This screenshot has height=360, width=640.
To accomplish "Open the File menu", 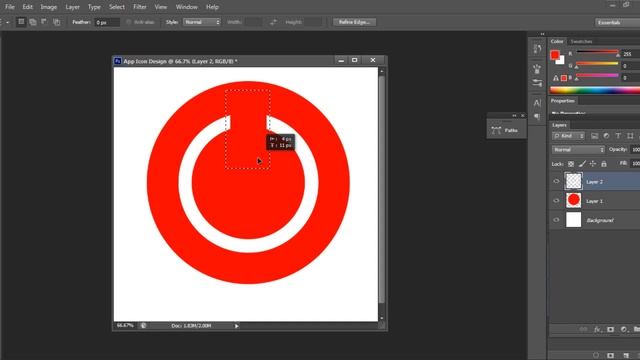I will (x=10, y=7).
